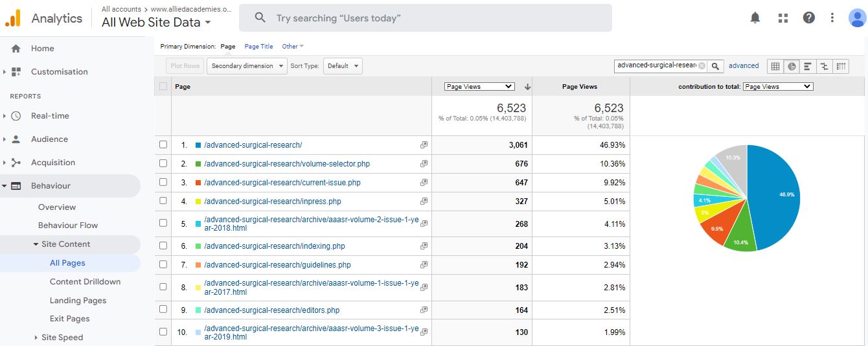868x346 pixels.
Task: Expand the contribution to total Page Views selector
Action: pos(777,86)
